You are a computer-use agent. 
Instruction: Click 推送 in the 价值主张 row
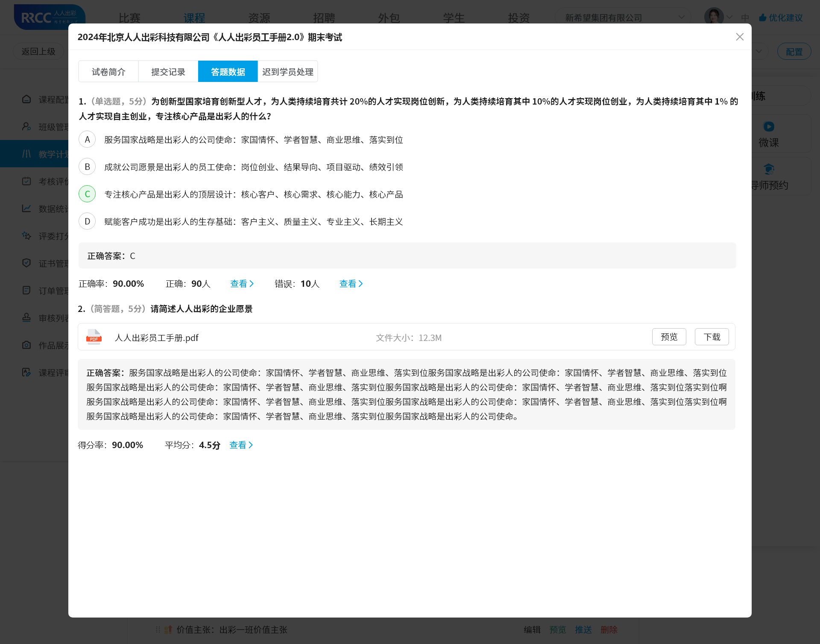tap(583, 629)
